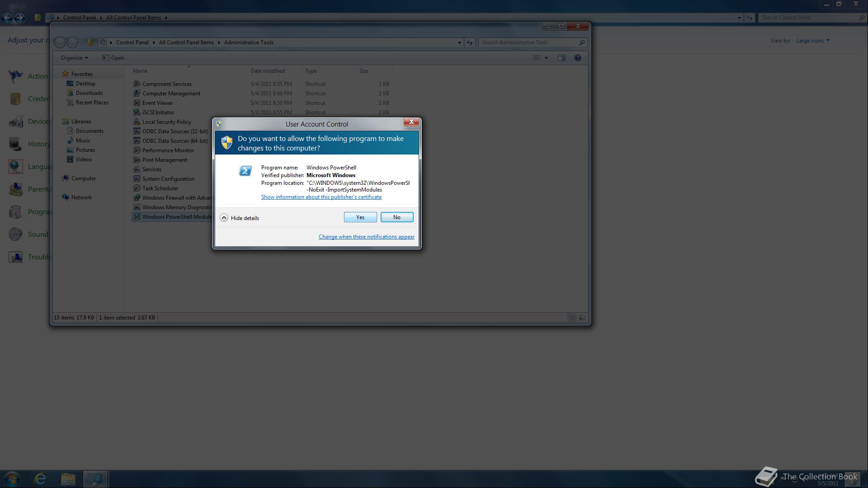Screen dimensions: 868x488
Task: Expand Explorer address bar history dropdown
Action: coord(459,42)
